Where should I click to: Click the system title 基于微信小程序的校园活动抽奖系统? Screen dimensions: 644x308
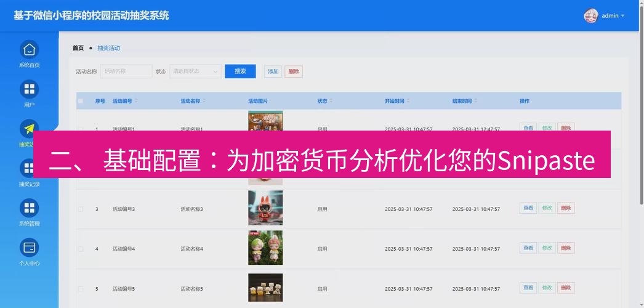[x=91, y=15]
